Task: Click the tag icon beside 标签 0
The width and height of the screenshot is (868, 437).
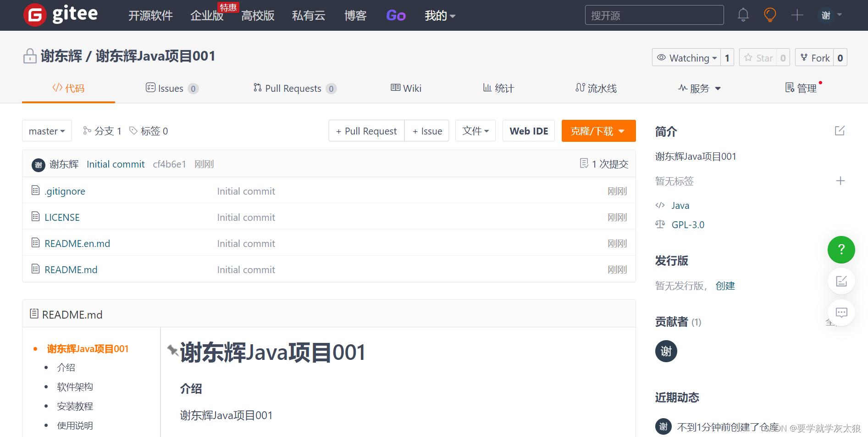Action: tap(133, 131)
